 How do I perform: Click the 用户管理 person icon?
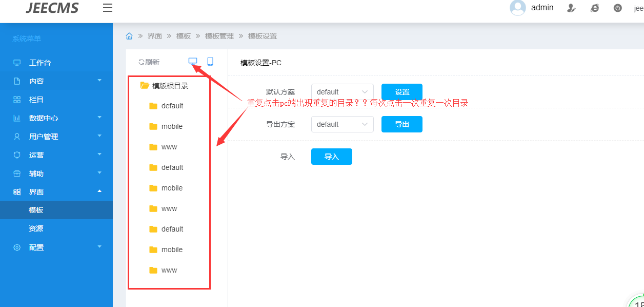[x=17, y=137]
